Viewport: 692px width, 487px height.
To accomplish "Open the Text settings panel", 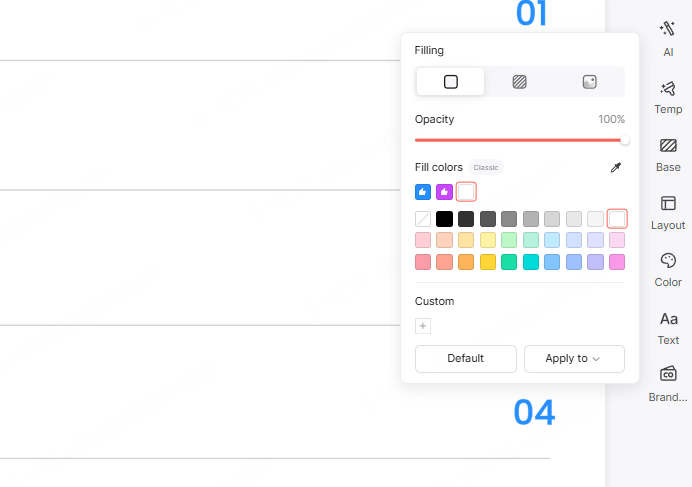I will pos(668,325).
